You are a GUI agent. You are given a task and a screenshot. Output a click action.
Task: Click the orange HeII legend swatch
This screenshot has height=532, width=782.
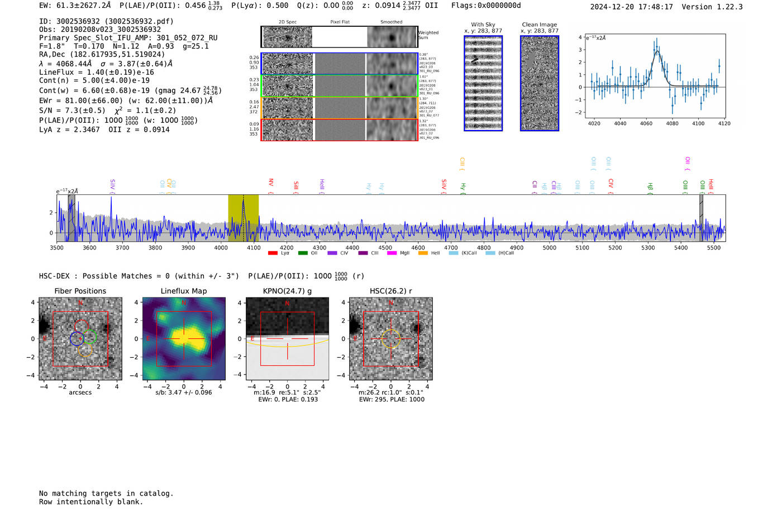[423, 253]
